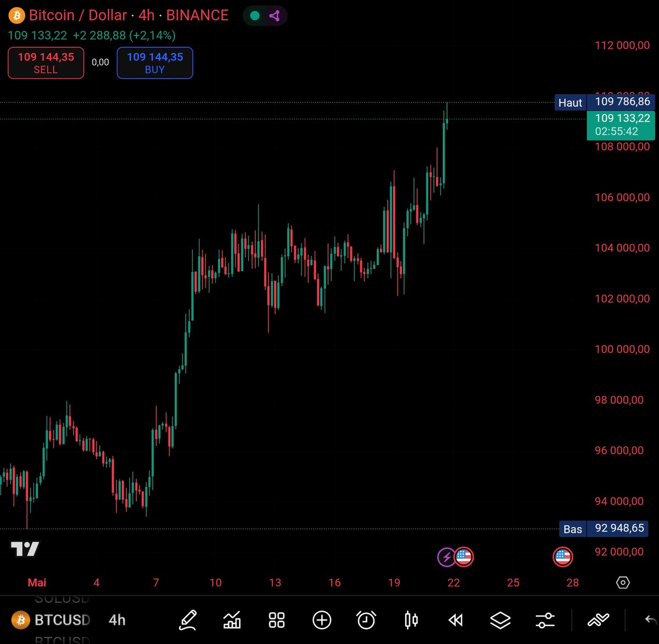Tap the US flag event near 28
659x644 pixels.
563,557
